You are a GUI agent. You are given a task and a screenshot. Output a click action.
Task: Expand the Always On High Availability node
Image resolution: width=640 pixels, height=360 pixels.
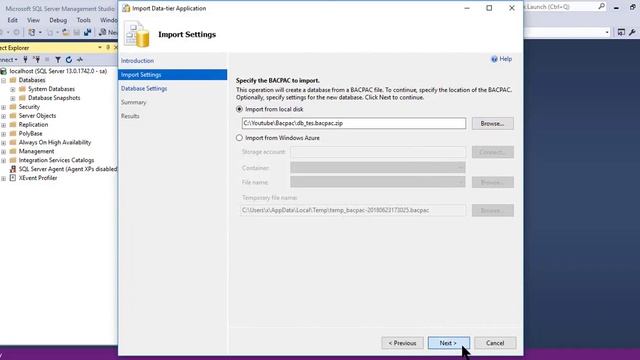tap(4, 142)
